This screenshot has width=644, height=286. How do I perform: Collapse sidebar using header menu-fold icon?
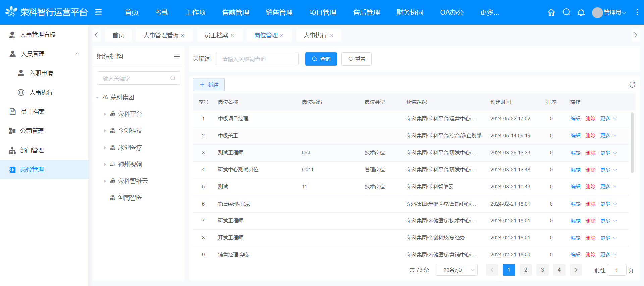pos(98,12)
